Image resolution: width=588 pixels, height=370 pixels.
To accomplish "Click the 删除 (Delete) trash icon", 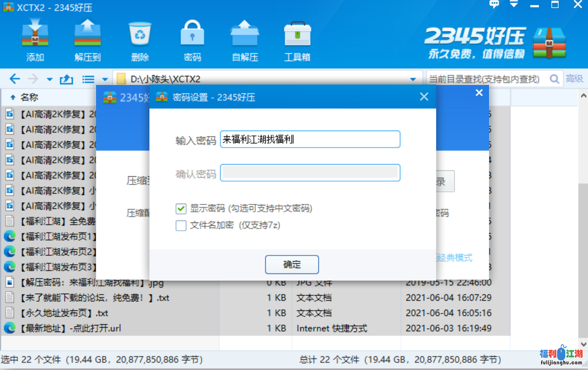I will pos(140,40).
